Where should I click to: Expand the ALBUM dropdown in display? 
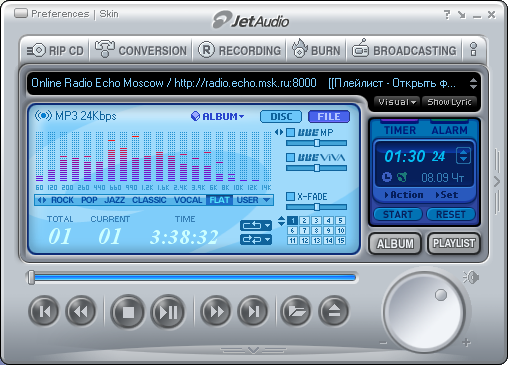pyautogui.click(x=218, y=116)
